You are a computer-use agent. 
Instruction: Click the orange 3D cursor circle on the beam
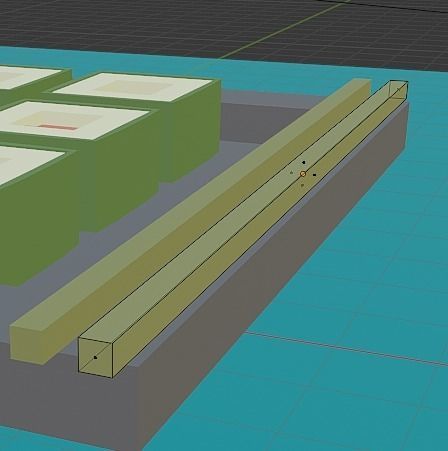(303, 174)
